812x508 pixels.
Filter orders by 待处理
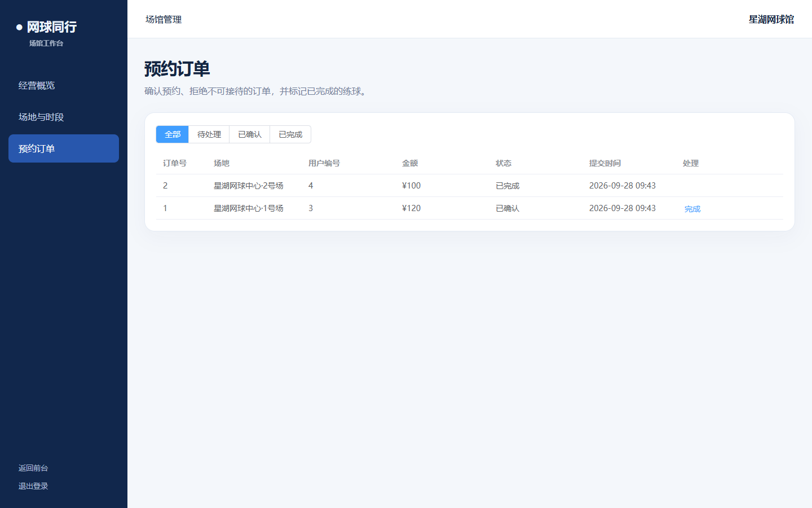click(209, 134)
